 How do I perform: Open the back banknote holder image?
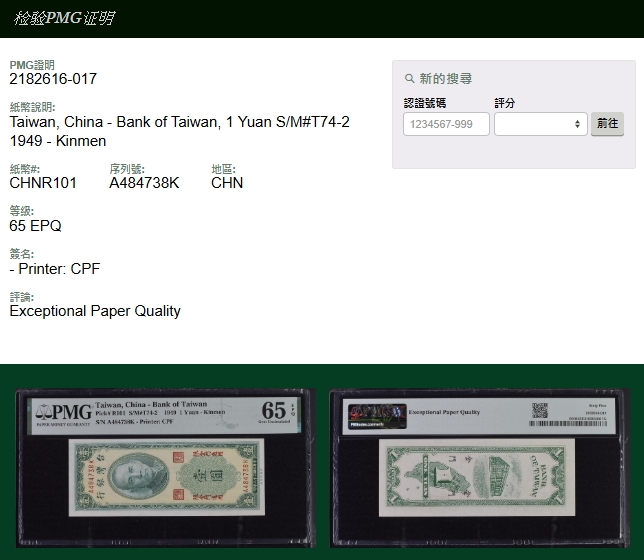click(479, 468)
